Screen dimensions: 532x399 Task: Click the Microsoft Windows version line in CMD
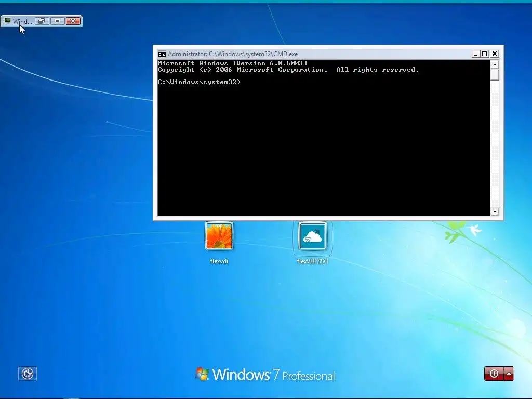232,63
